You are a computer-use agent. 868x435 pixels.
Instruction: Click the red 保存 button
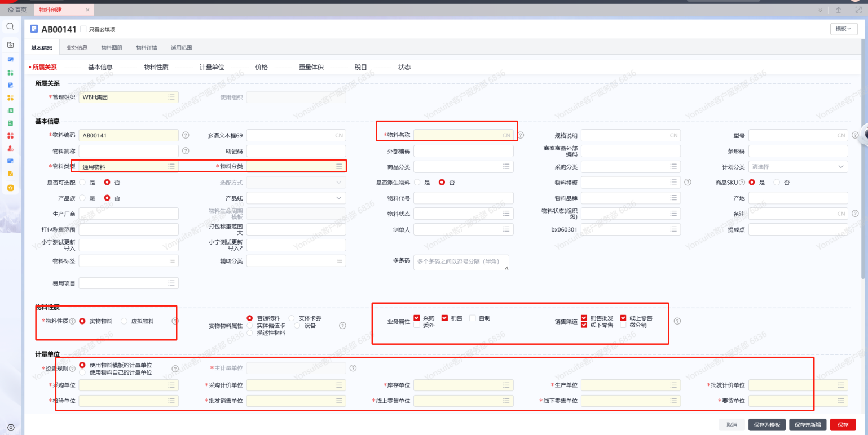[x=843, y=425]
